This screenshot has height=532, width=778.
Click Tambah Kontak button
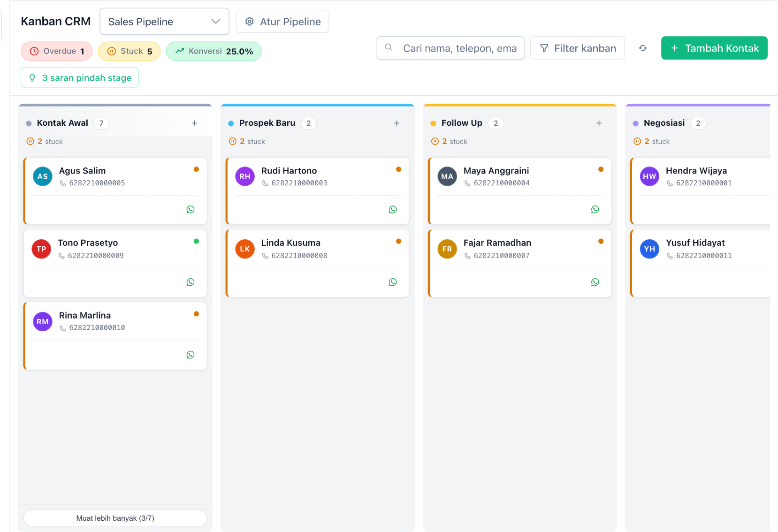tap(714, 48)
